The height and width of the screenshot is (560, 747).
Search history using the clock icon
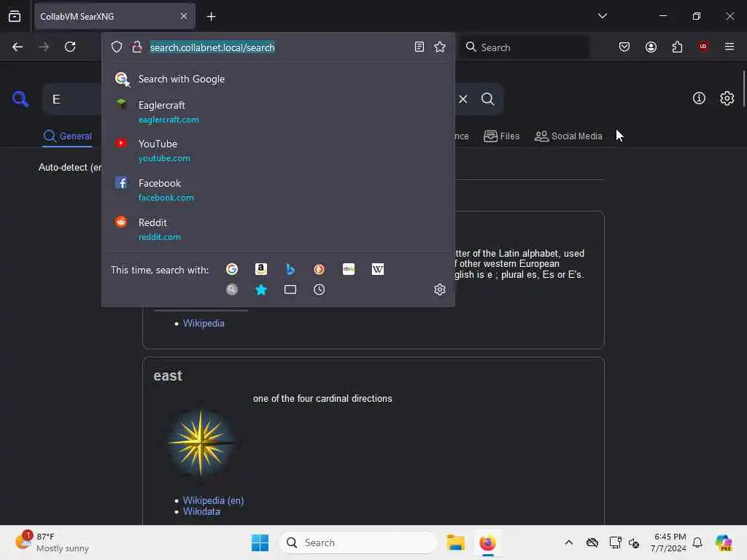pos(320,289)
